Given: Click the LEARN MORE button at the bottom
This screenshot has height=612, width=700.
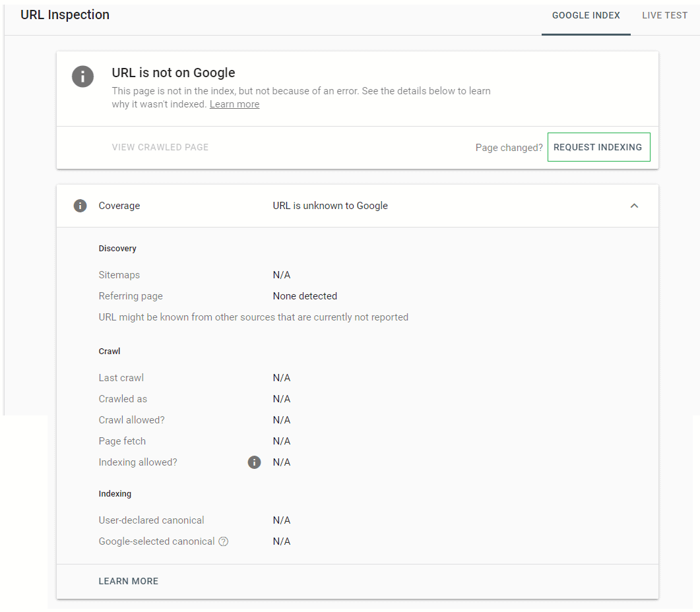Looking at the screenshot, I should 129,581.
